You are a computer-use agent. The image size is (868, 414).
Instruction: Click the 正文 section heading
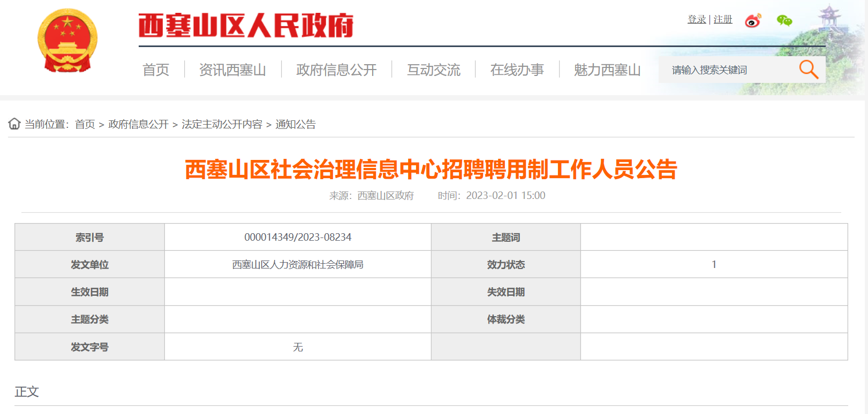tap(27, 392)
